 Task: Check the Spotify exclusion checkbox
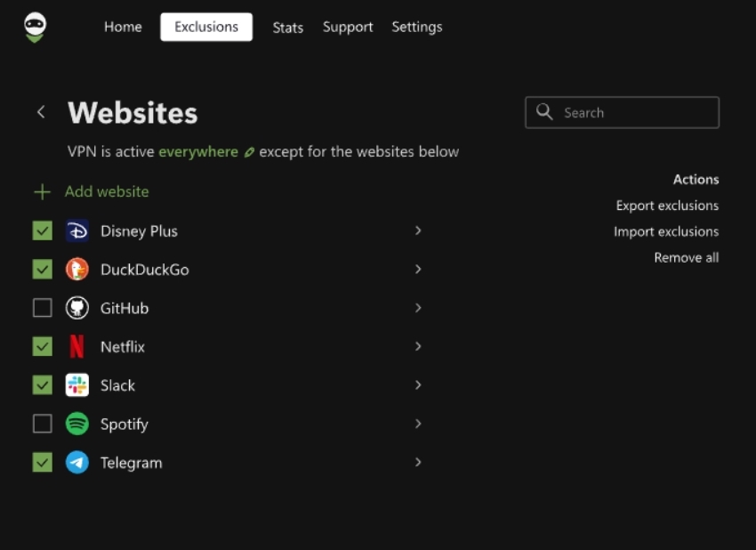pyautogui.click(x=43, y=425)
